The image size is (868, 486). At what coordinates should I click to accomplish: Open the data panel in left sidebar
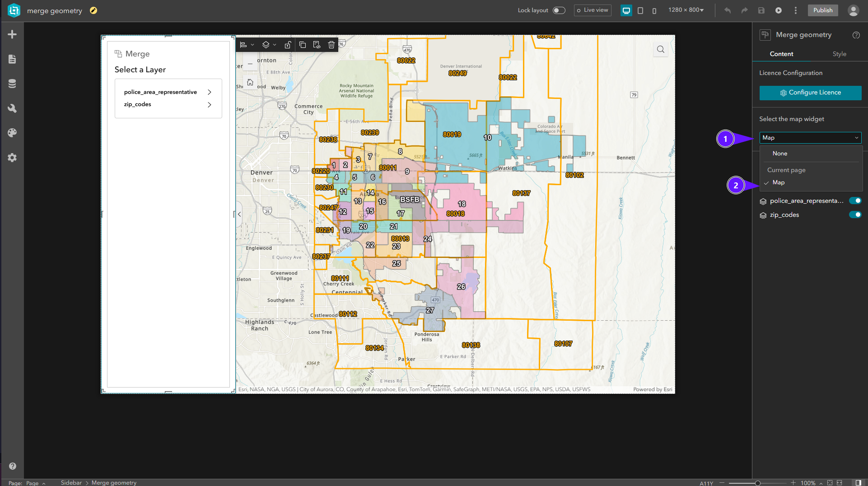point(12,83)
